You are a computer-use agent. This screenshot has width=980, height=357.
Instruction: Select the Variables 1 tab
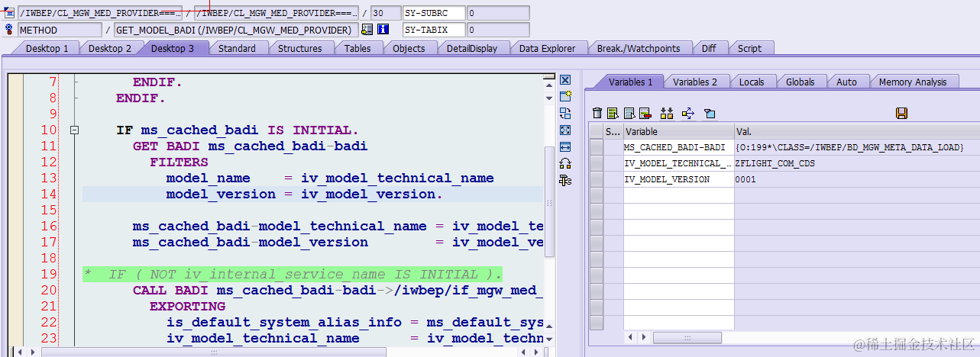[x=631, y=82]
